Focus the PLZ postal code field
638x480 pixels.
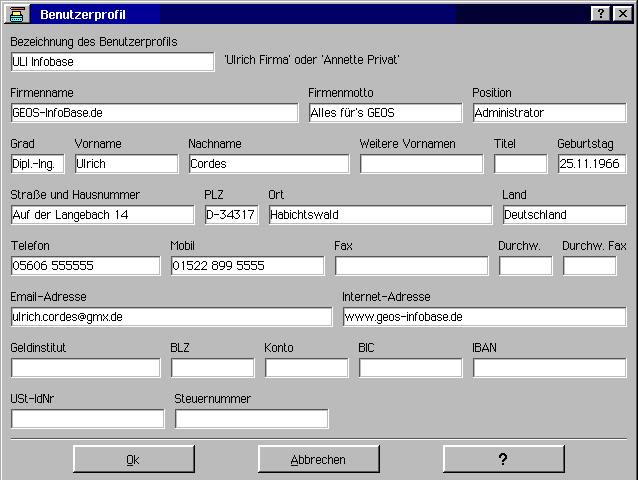(x=231, y=215)
